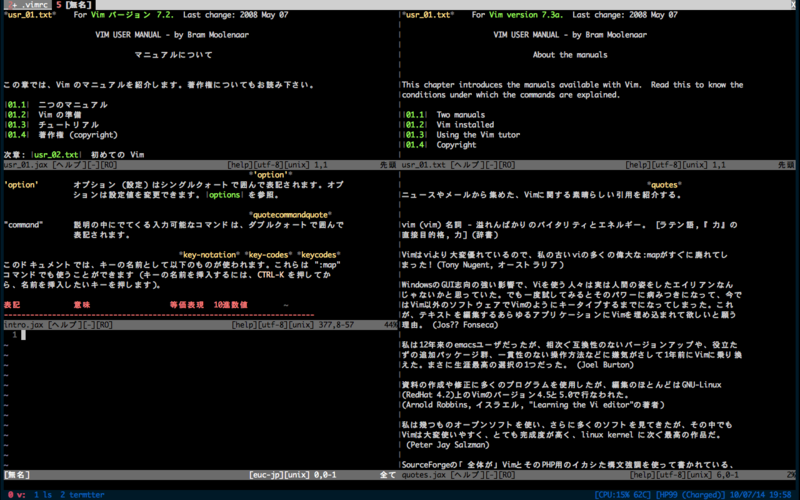Screen dimensions: 800x500
Task: Click the *key-notation* tag
Action: tap(209, 255)
